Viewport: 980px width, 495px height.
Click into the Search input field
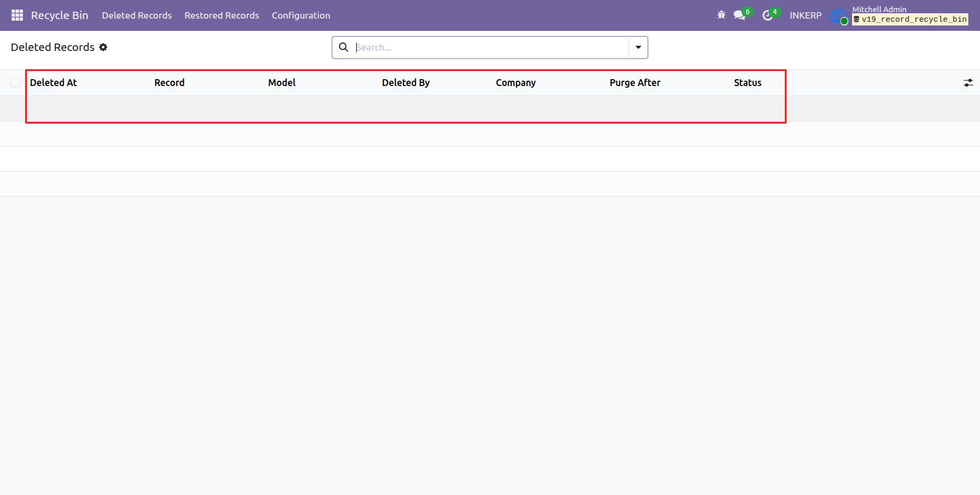491,47
